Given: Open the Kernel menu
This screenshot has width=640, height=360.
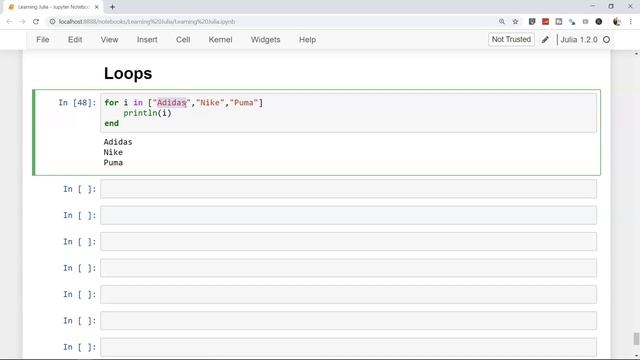Looking at the screenshot, I should click(x=220, y=40).
